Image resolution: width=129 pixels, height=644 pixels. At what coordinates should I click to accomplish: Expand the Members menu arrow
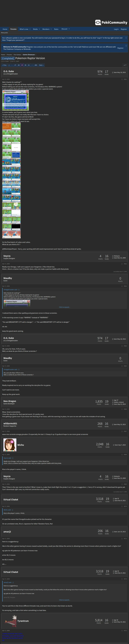tap(51, 29)
